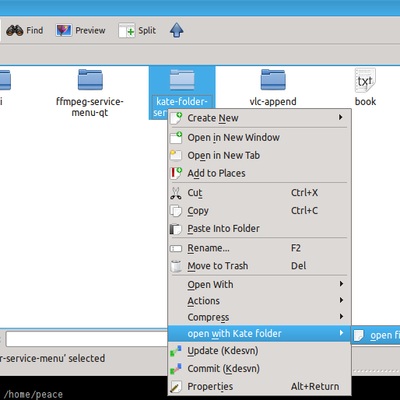Click the Update (Kdesvn) arrows icon
400x400 pixels.
(x=176, y=351)
